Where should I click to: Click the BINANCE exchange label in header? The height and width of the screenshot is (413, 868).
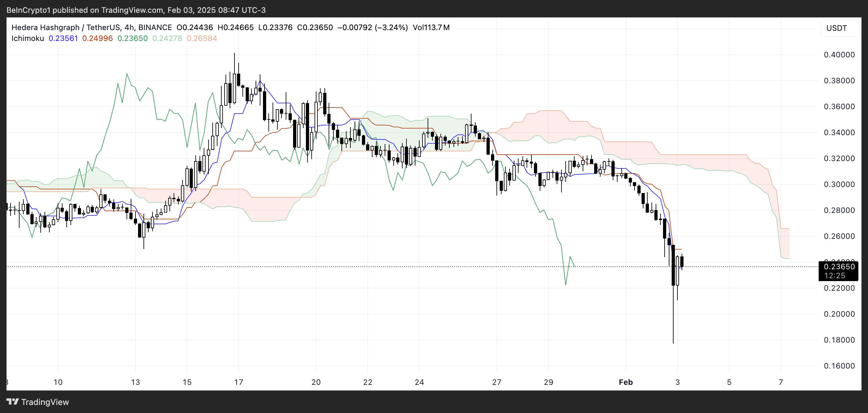tap(155, 27)
